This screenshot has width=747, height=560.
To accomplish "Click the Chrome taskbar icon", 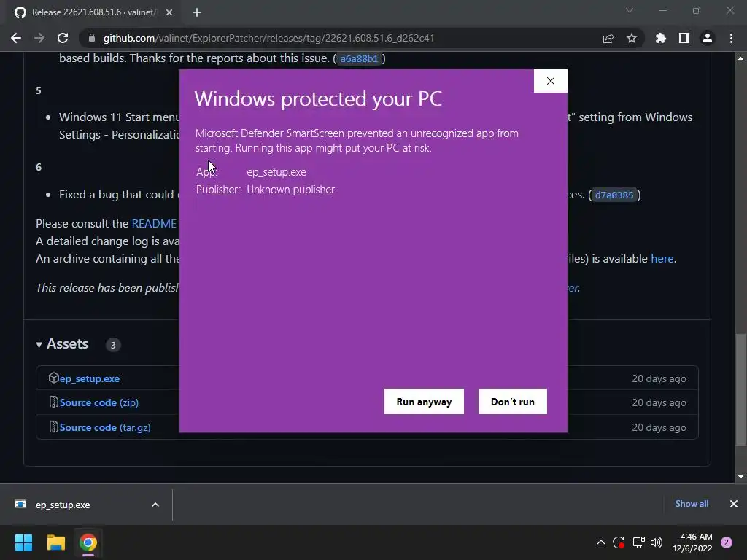I will pos(88,542).
